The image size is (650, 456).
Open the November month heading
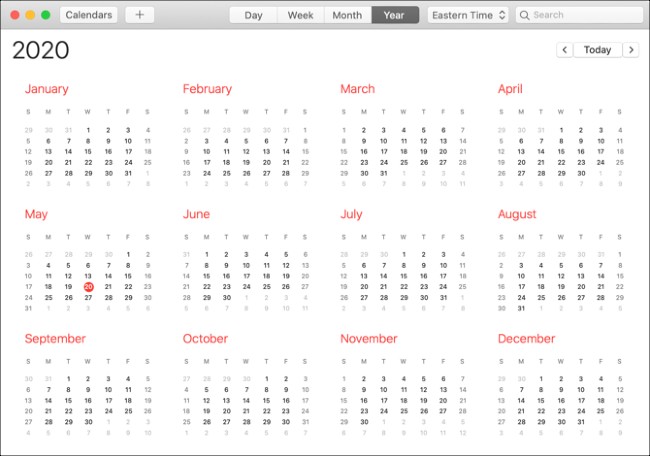click(369, 339)
